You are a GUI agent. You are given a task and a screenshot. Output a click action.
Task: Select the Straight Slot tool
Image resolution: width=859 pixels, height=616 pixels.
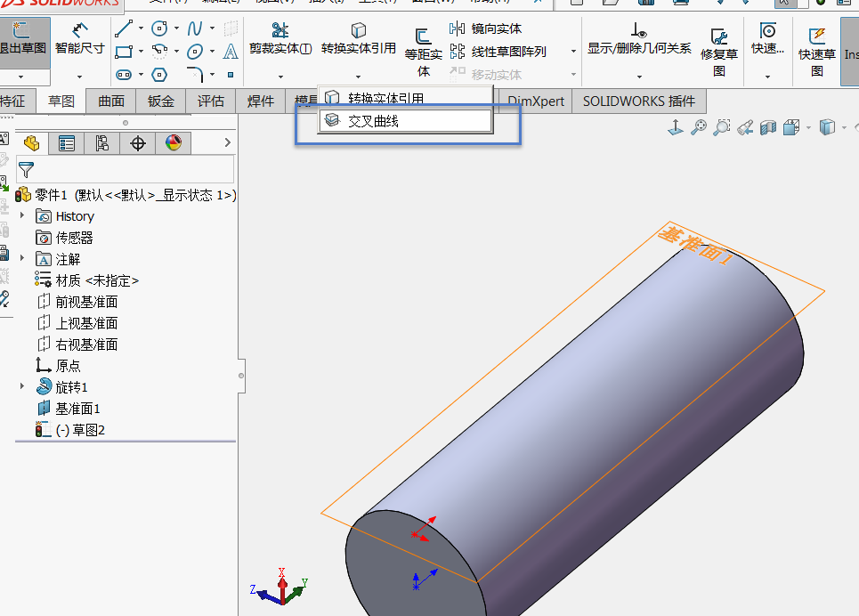click(x=124, y=75)
